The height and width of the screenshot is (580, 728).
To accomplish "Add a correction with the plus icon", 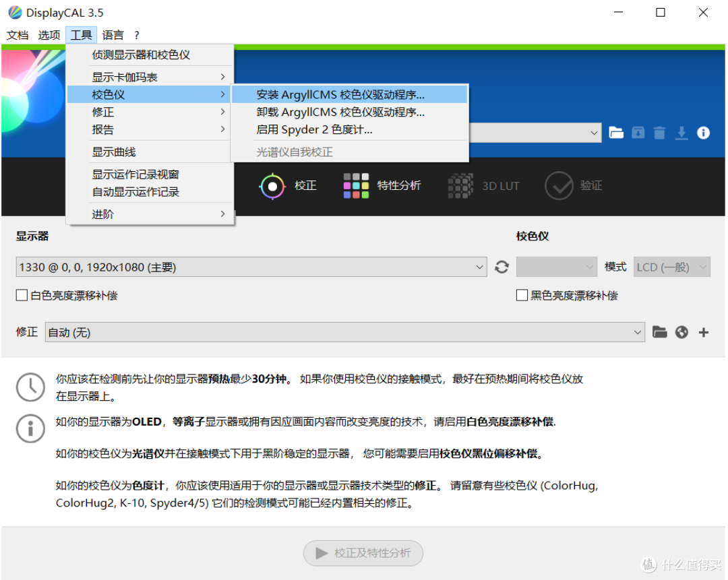I will tap(703, 332).
